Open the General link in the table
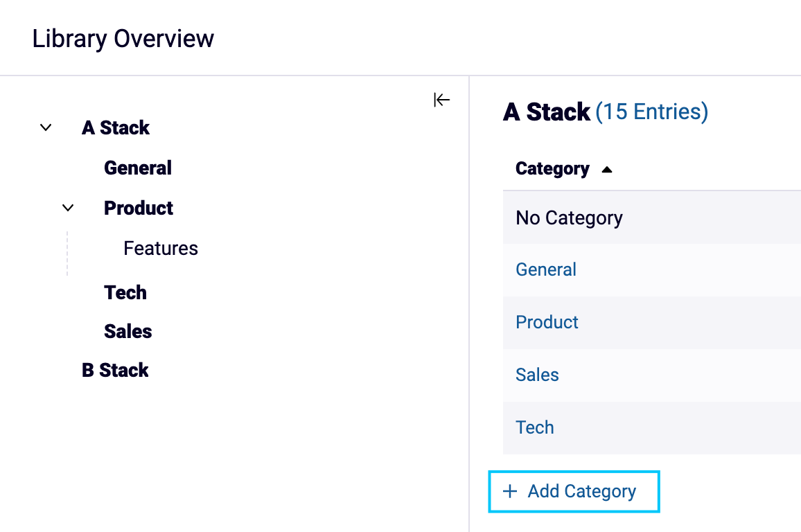The image size is (801, 532). tap(546, 269)
